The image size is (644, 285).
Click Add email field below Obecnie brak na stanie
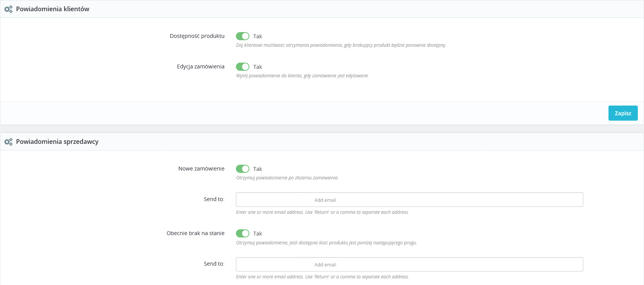click(x=444, y=265)
